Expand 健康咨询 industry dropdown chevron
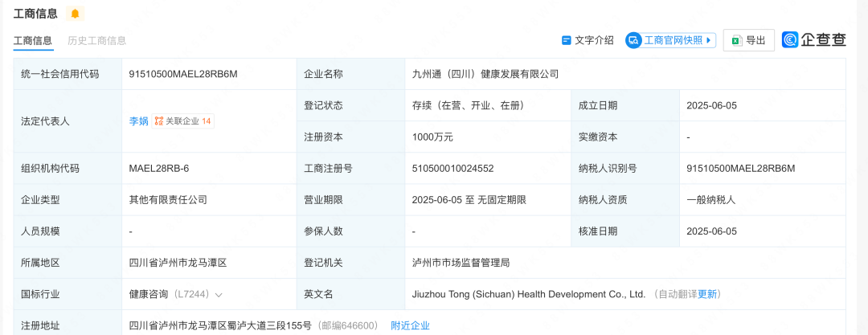 [x=219, y=295]
